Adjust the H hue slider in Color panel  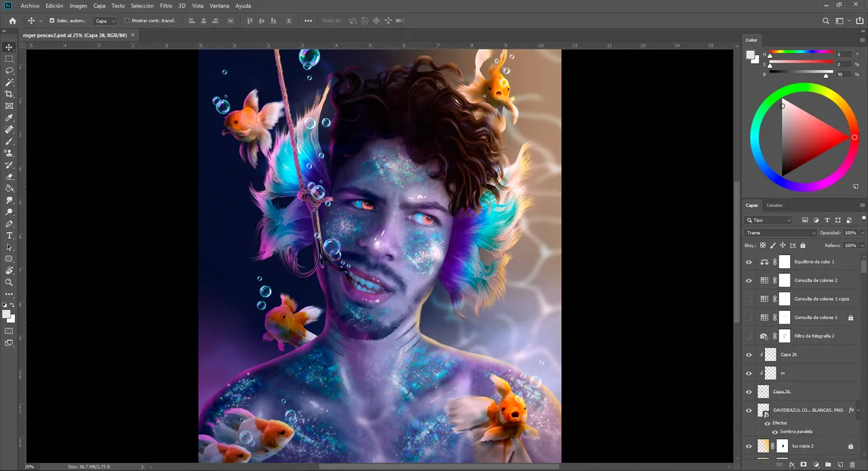point(800,52)
